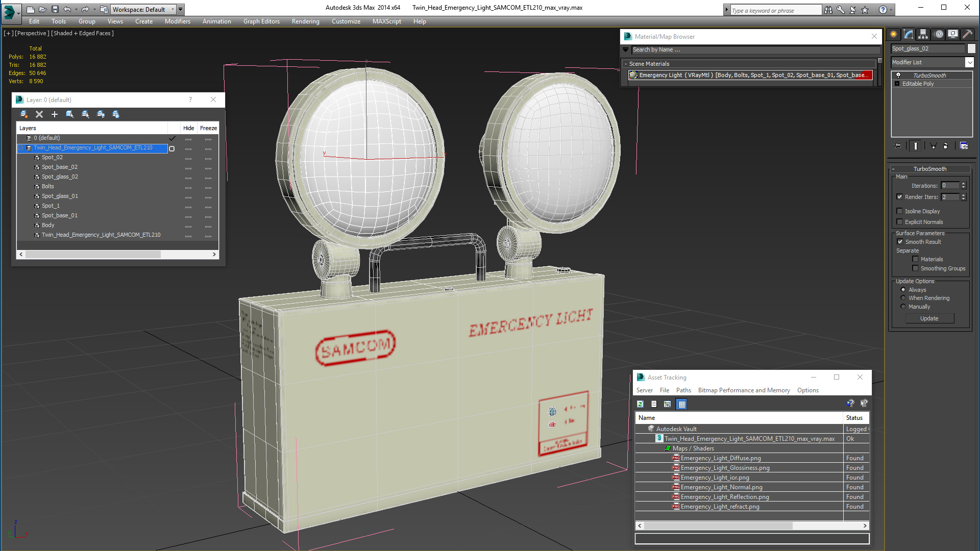Click the Communication Center satellite dish icon

852,10
